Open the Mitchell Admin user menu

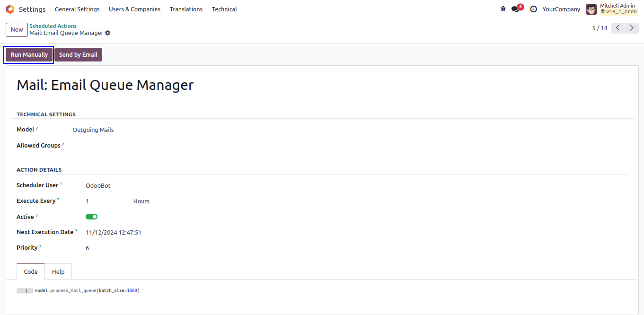click(612, 9)
